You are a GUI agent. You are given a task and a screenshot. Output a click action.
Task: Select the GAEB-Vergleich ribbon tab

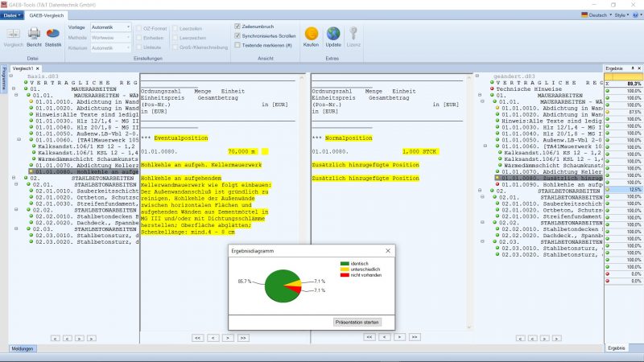[47, 15]
